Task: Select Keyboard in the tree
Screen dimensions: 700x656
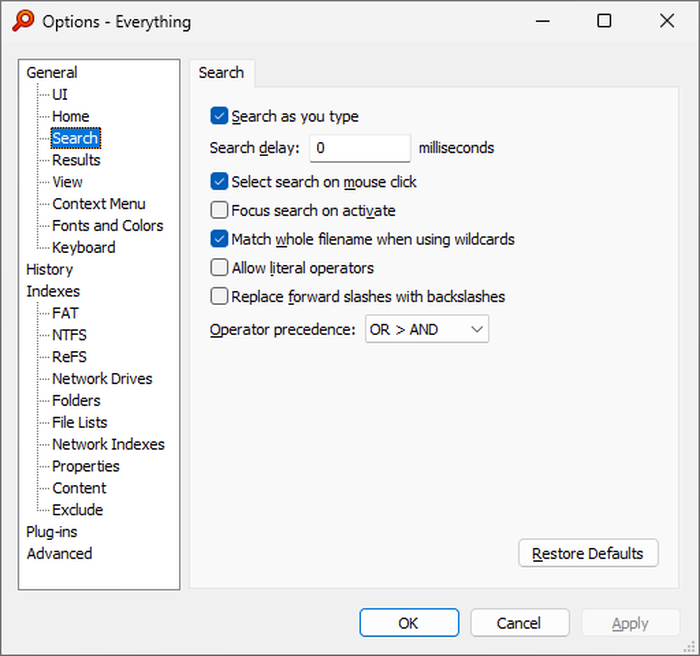Action: [x=83, y=247]
